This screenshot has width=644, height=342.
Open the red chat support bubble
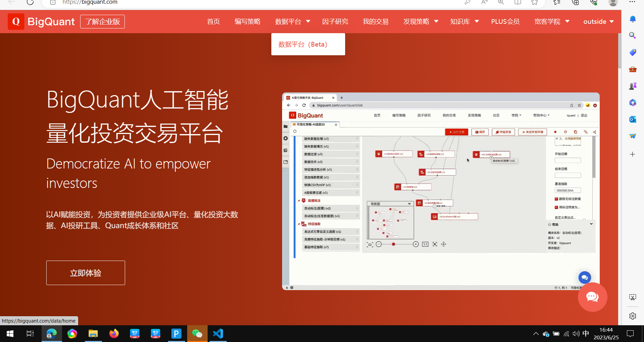coord(592,297)
